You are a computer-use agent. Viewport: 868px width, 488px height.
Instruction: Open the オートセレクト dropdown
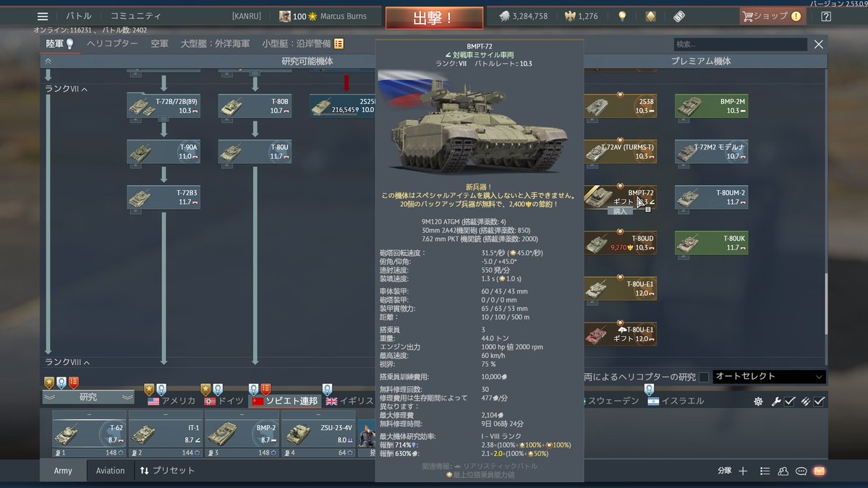coord(770,377)
